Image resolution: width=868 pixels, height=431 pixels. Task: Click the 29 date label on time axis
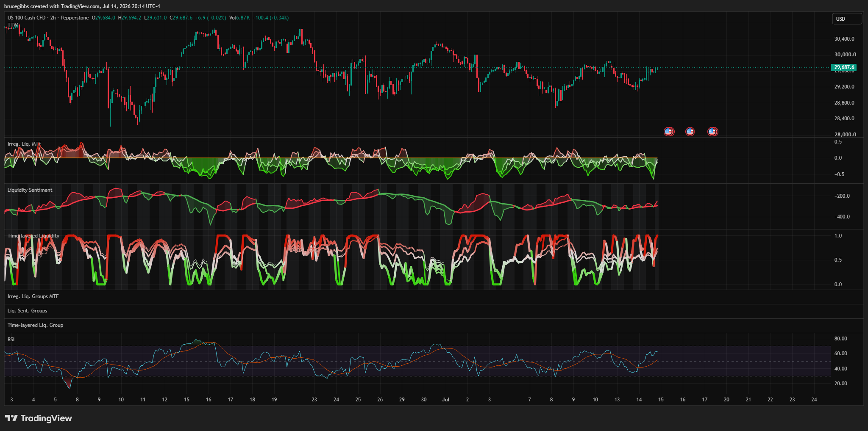coord(402,399)
